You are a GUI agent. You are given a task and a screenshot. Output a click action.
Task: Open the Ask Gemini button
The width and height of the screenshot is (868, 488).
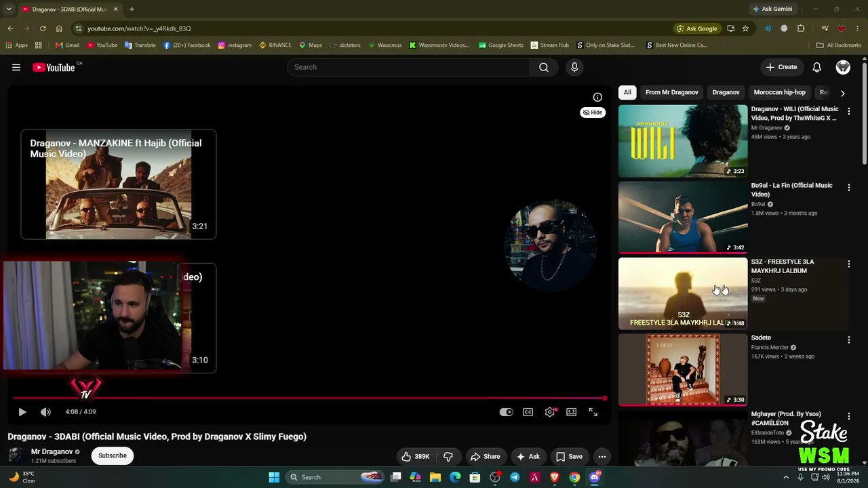[x=772, y=9]
